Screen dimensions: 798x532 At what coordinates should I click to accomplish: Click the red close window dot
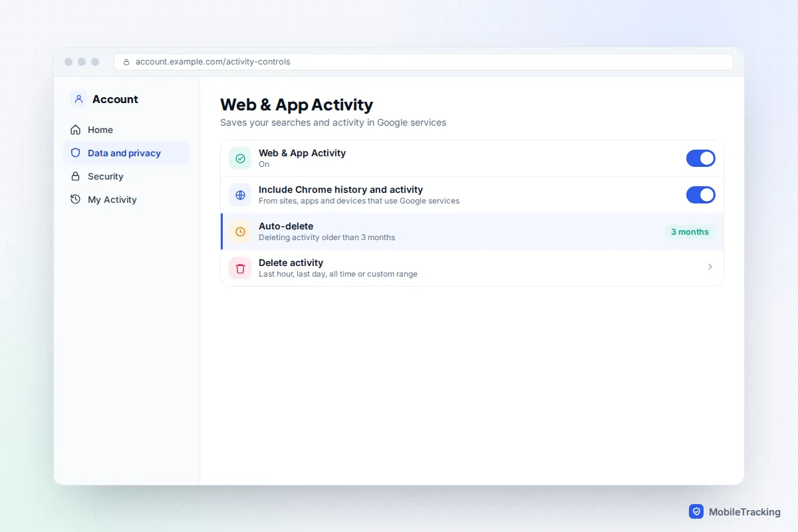[68, 62]
